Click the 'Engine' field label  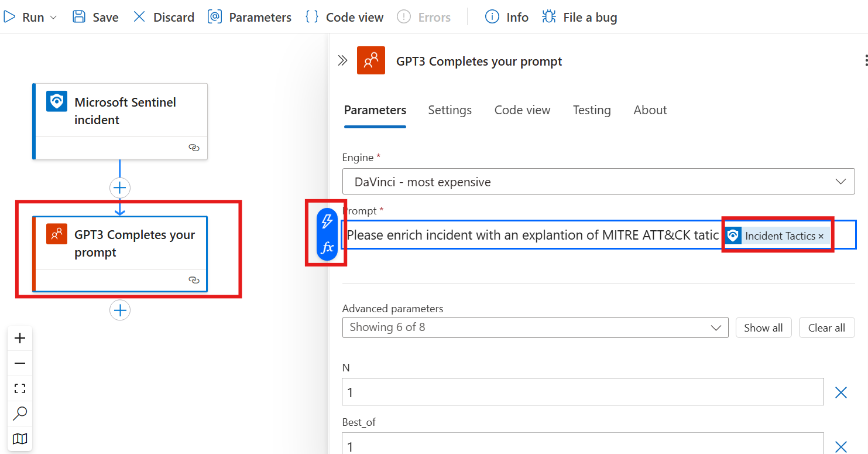click(358, 158)
